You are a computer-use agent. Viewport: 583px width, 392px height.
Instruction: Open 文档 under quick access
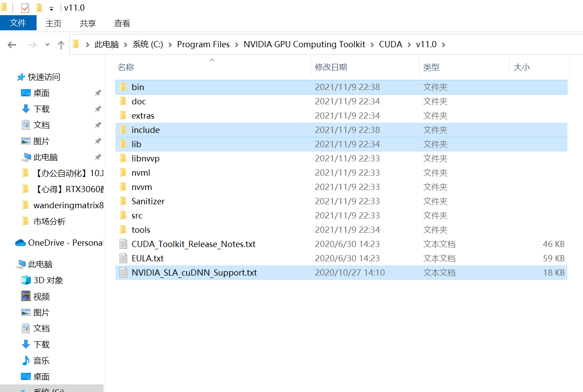click(x=41, y=125)
